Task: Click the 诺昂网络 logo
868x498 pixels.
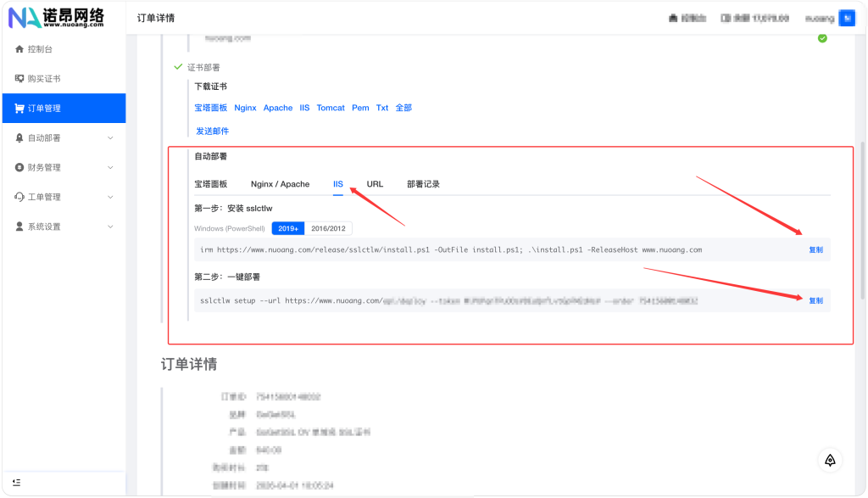Action: [56, 17]
